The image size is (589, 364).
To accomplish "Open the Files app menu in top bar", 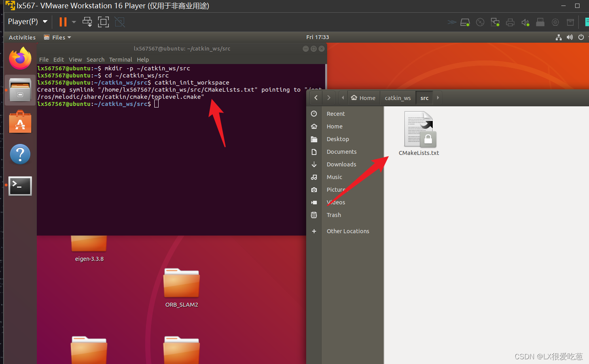I will (x=58, y=37).
